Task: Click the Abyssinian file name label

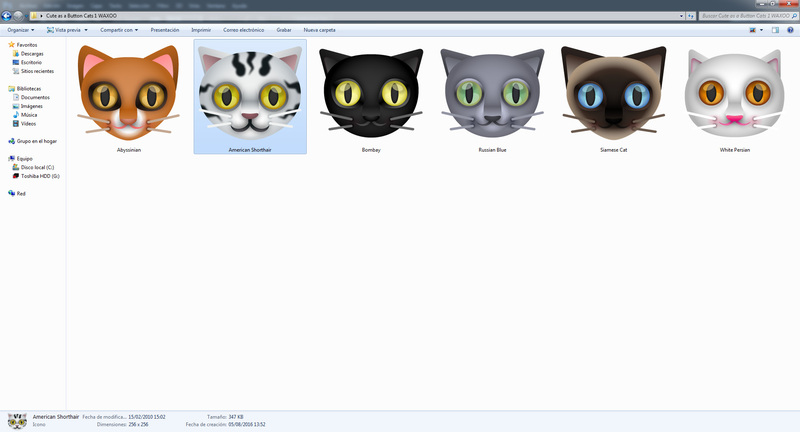Action: (129, 150)
